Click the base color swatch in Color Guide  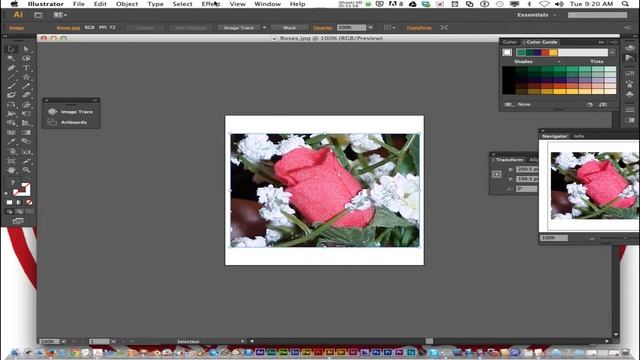point(507,52)
